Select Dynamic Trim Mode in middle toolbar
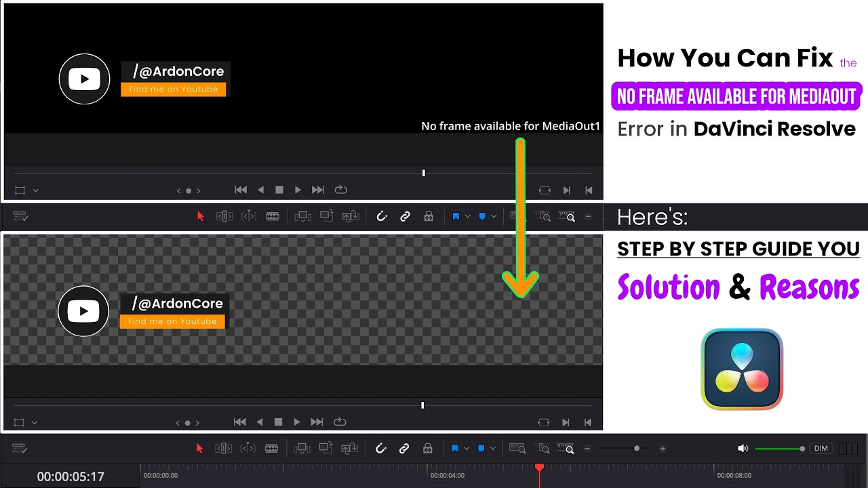Screen dimensions: 868x488 coord(249,216)
